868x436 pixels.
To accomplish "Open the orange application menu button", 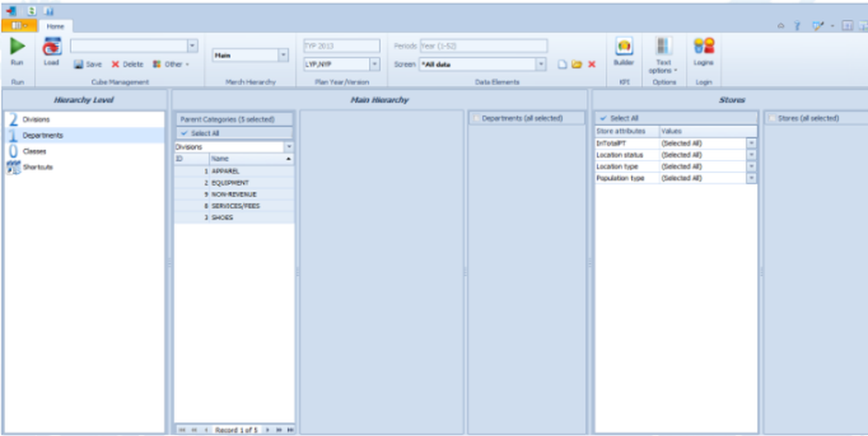I will 19,26.
